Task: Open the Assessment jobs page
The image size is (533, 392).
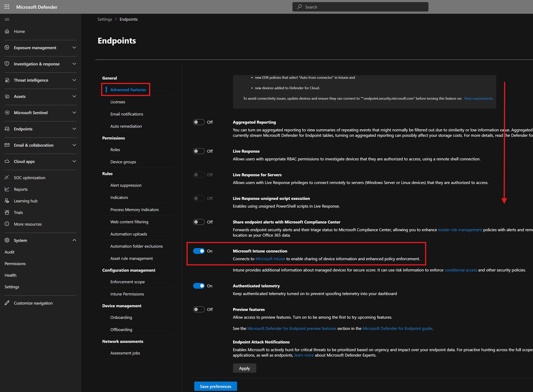Action: pos(125,353)
